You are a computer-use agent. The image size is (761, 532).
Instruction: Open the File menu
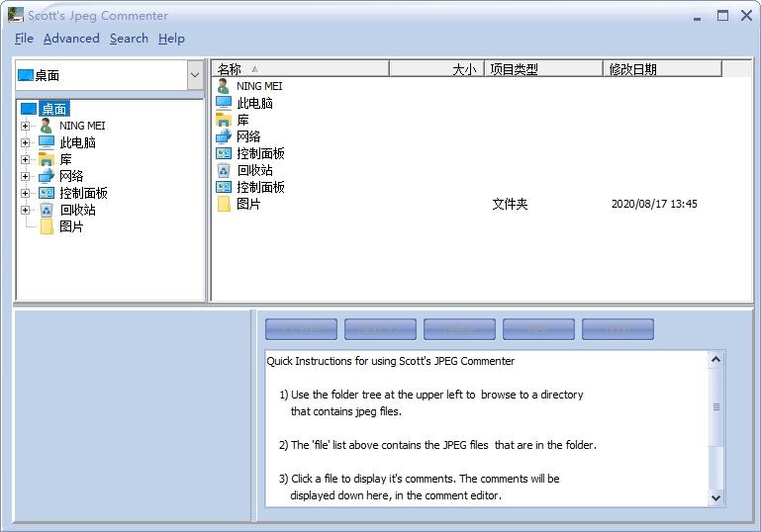point(24,39)
